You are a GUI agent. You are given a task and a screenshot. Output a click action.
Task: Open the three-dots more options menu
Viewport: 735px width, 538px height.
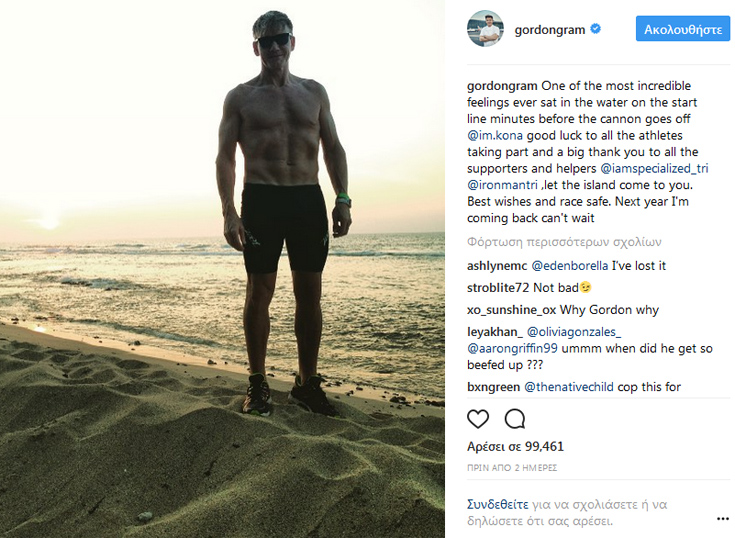[x=722, y=519]
